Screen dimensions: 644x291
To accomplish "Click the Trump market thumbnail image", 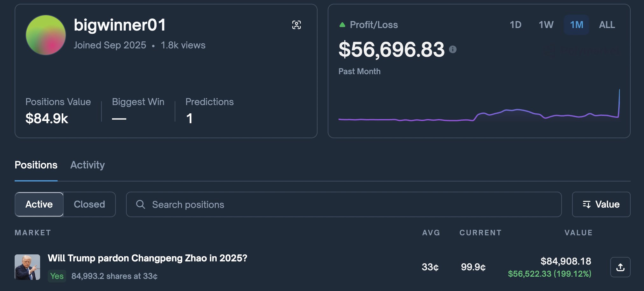I will tap(27, 267).
